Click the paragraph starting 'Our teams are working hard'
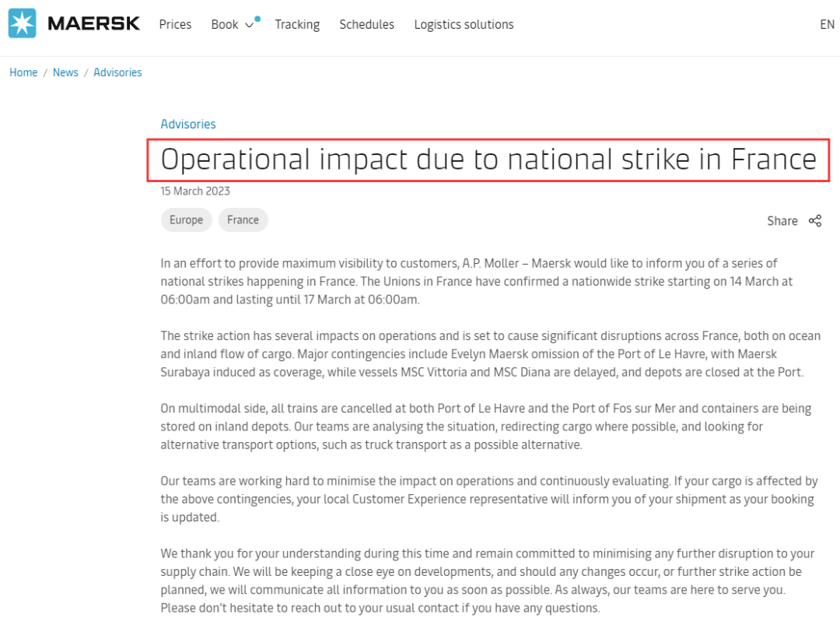Screen dimensions: 840x625 click(x=489, y=499)
